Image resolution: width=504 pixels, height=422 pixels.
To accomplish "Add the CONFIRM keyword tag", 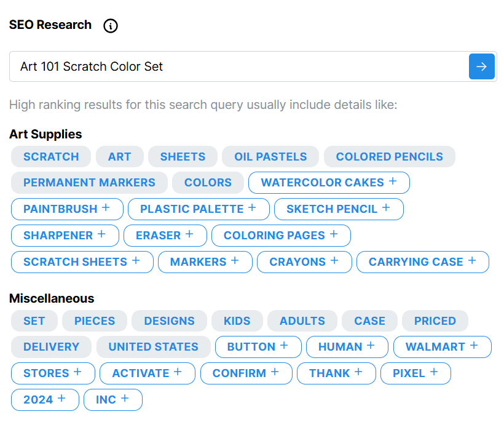I will coord(246,373).
